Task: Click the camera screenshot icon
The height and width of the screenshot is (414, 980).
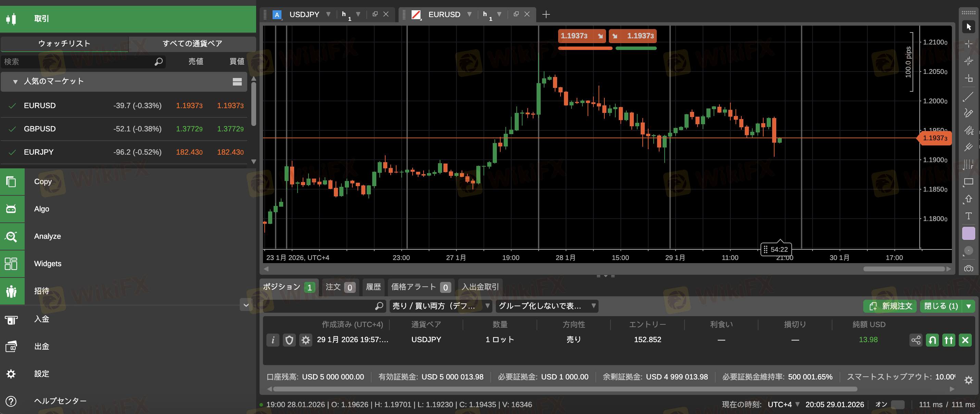Action: click(x=968, y=268)
